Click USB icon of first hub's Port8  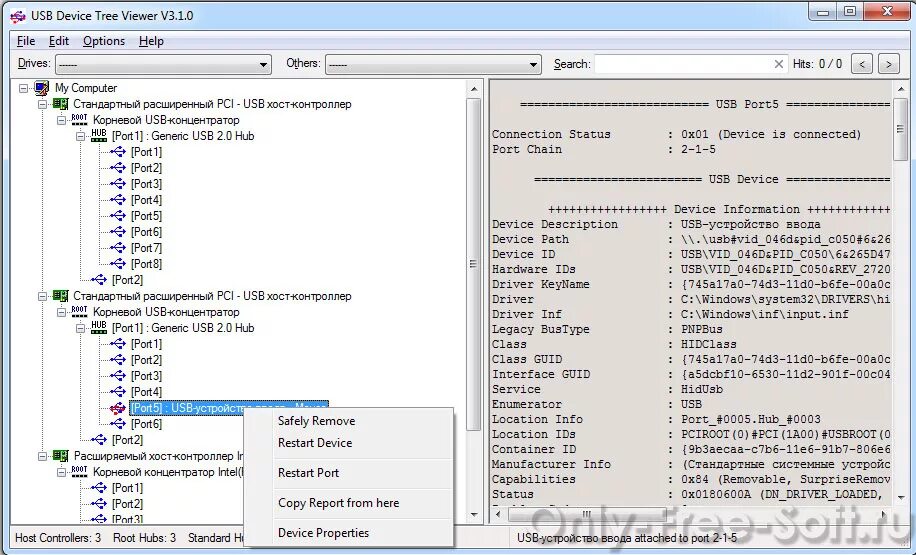[x=118, y=264]
